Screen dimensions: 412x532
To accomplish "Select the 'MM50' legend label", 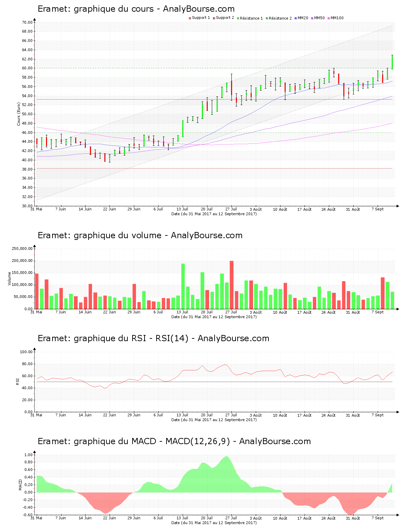I will pyautogui.click(x=319, y=18).
